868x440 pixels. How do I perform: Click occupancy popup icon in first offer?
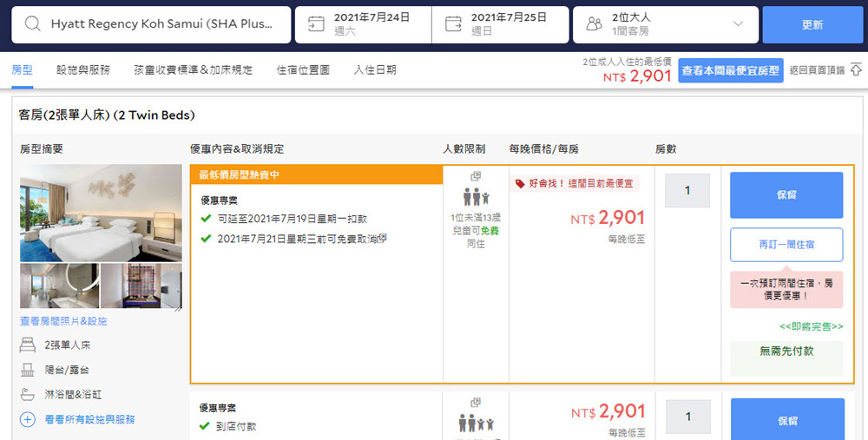pos(476,176)
